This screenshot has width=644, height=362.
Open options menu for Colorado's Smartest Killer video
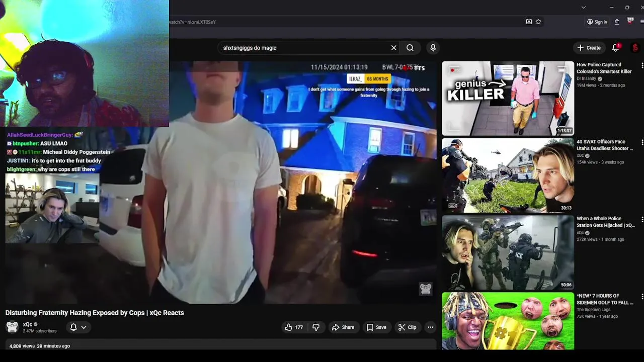point(642,65)
